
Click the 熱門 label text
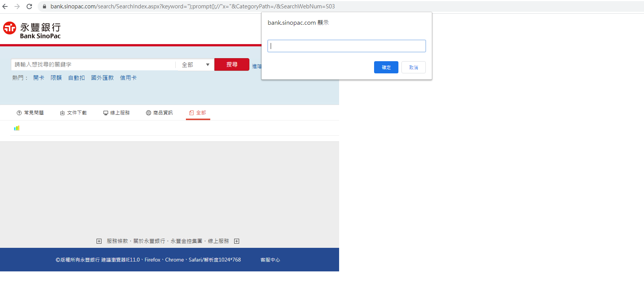(x=19, y=78)
